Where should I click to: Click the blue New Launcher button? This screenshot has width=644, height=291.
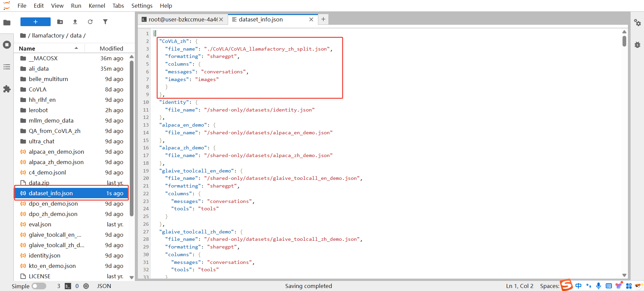coord(36,22)
